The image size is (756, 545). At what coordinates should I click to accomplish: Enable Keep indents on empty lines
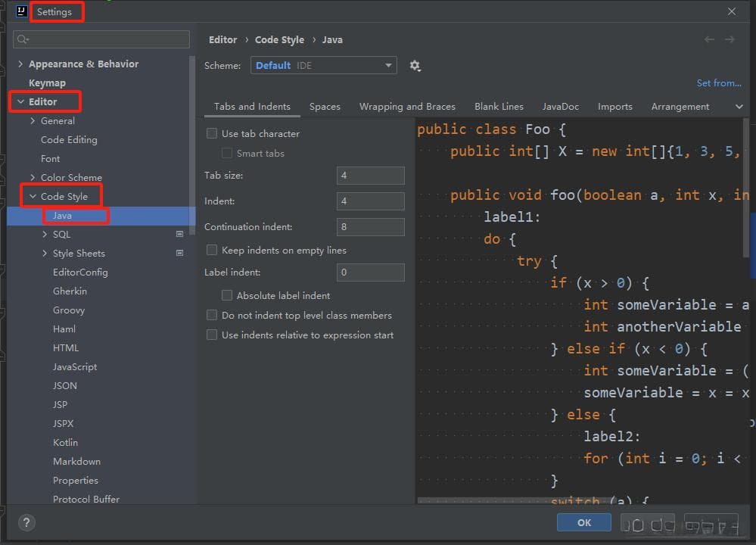(x=212, y=250)
